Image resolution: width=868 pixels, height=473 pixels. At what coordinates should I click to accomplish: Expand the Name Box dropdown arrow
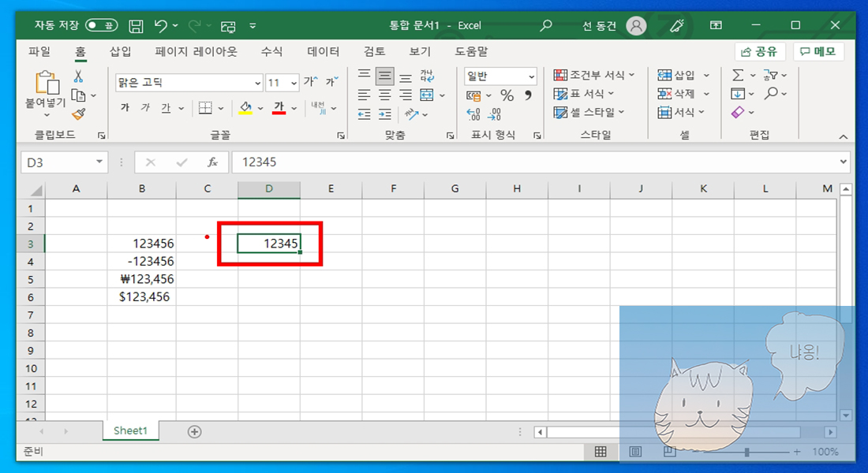[99, 162]
